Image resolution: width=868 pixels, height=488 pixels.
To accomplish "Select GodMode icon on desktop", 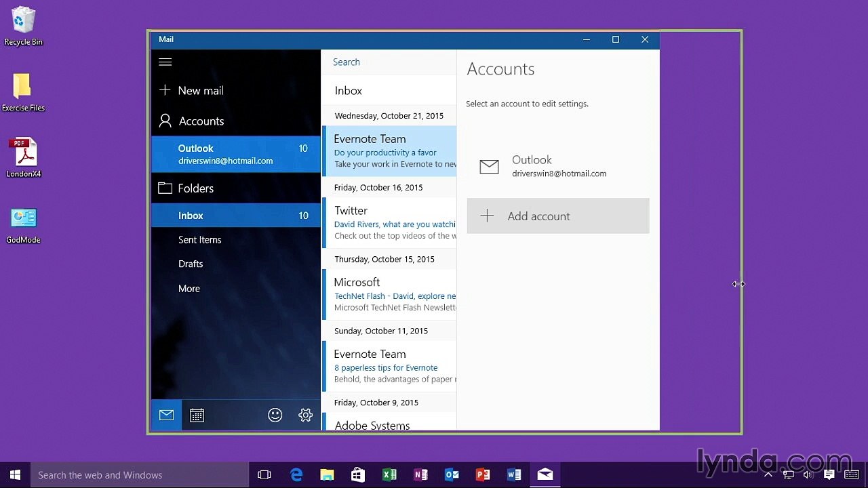I will [x=23, y=225].
